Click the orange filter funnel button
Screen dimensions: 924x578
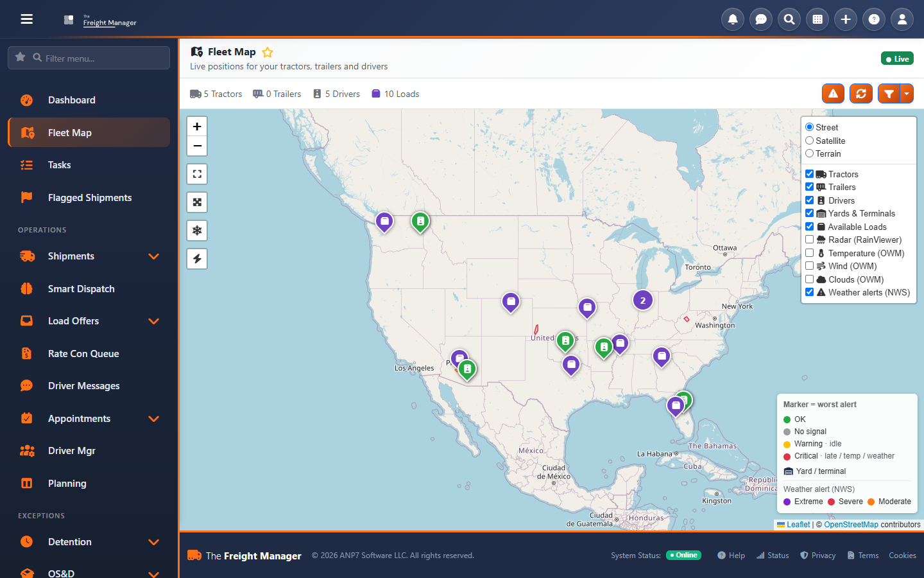coord(889,94)
